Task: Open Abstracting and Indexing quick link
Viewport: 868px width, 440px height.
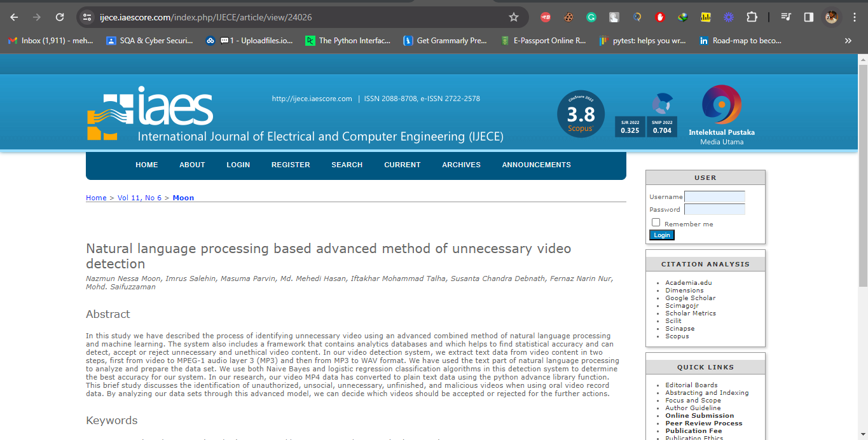Action: [x=707, y=393]
